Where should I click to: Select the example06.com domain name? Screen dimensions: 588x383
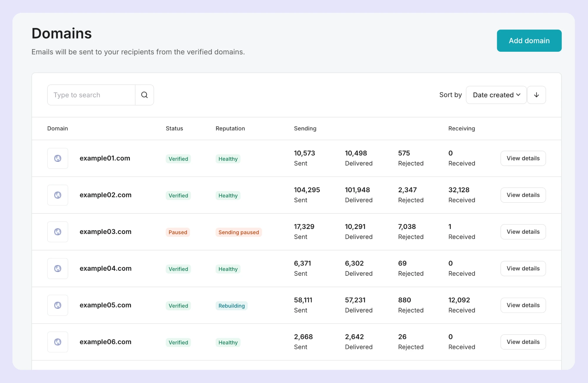[106, 342]
